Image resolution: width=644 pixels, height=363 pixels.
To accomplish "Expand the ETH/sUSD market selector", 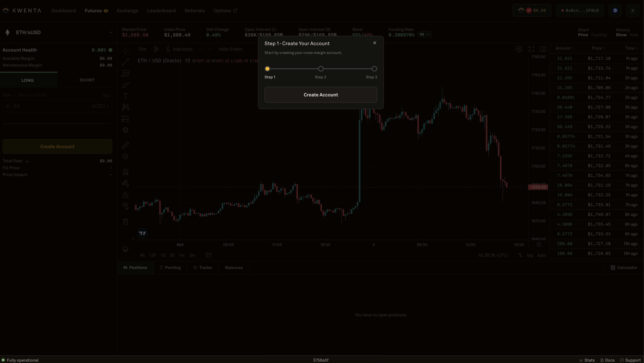I will tap(59, 33).
